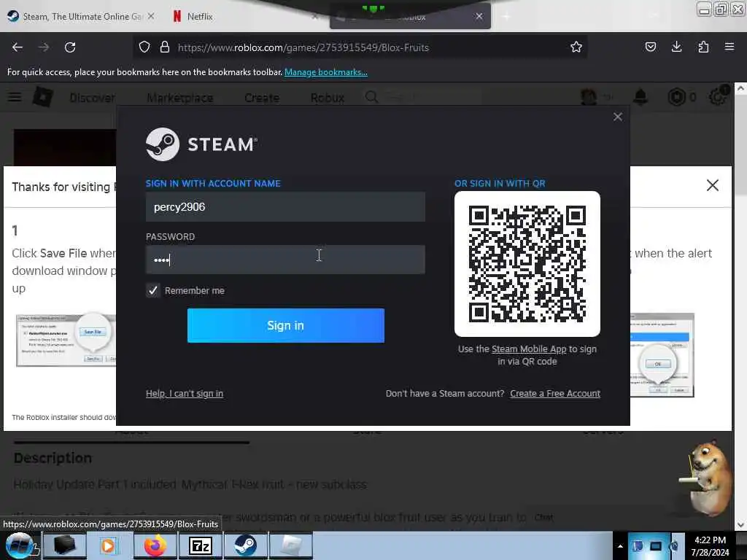Click the Save File instruction thumbnail
Screen dimensions: 747x560
point(66,340)
